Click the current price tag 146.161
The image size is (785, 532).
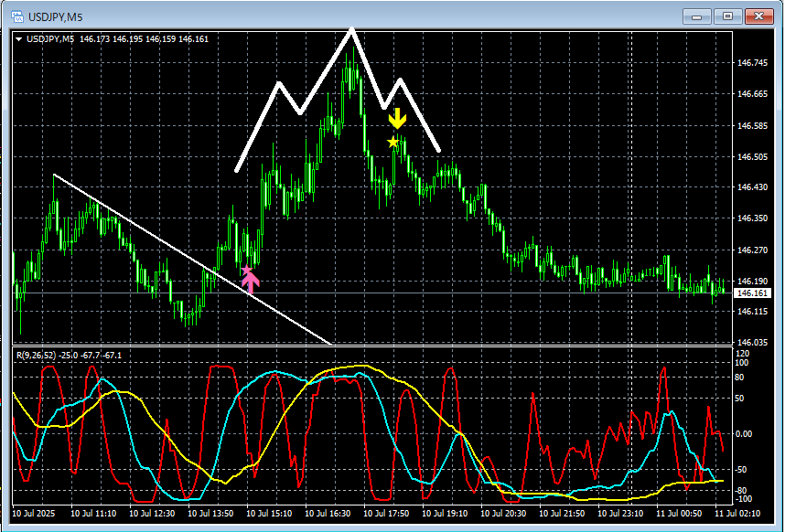752,293
